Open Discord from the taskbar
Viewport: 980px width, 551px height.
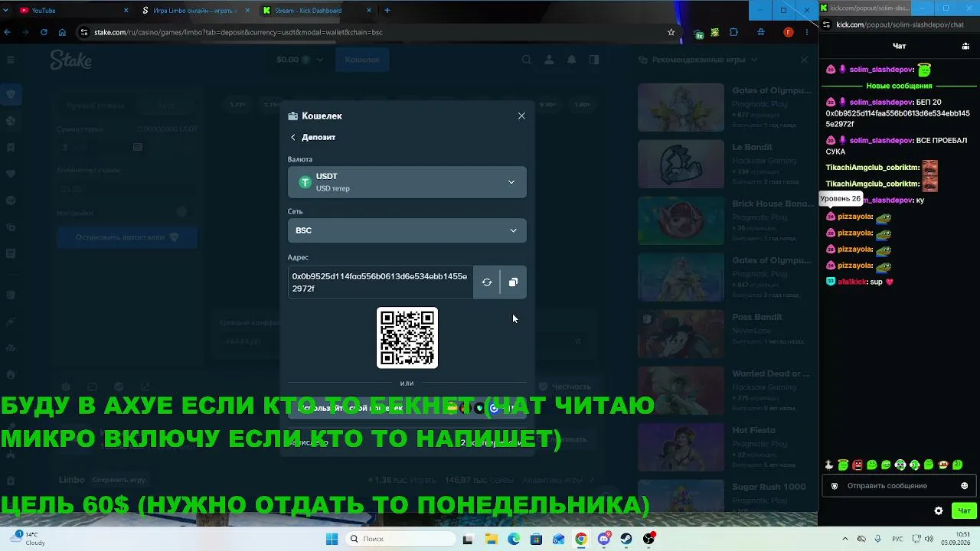click(x=604, y=539)
